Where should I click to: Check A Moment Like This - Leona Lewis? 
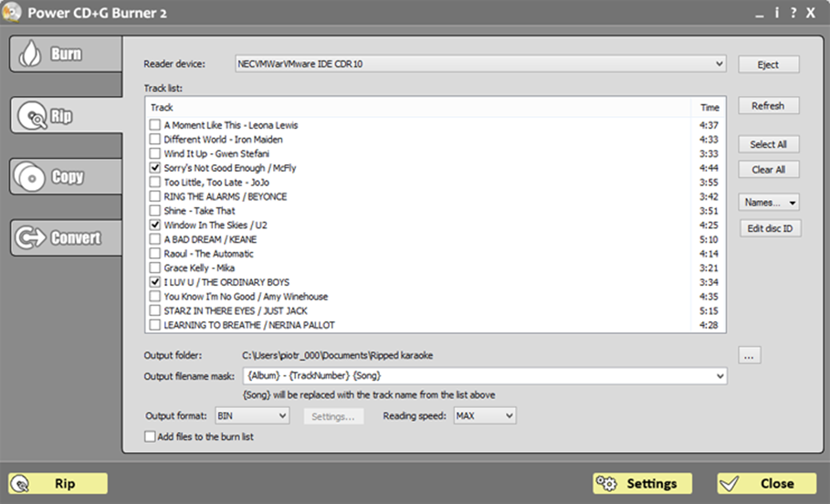click(x=154, y=125)
